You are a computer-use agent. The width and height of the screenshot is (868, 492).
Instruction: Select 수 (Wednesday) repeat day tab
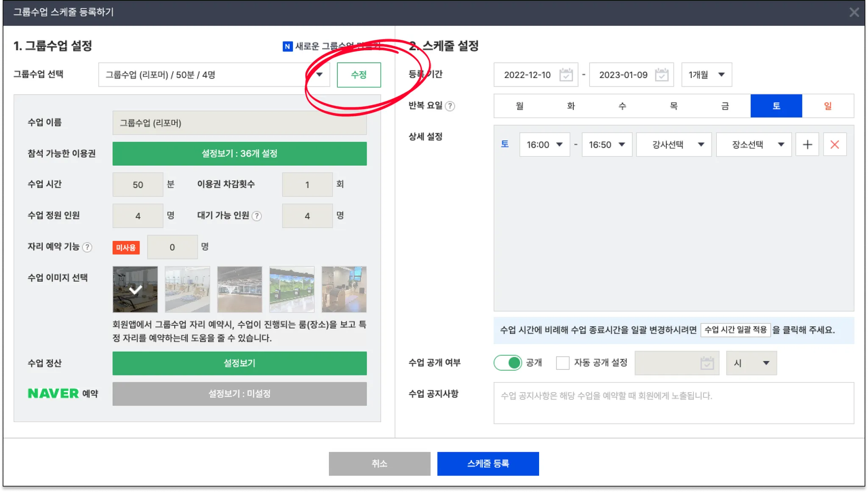pyautogui.click(x=622, y=106)
